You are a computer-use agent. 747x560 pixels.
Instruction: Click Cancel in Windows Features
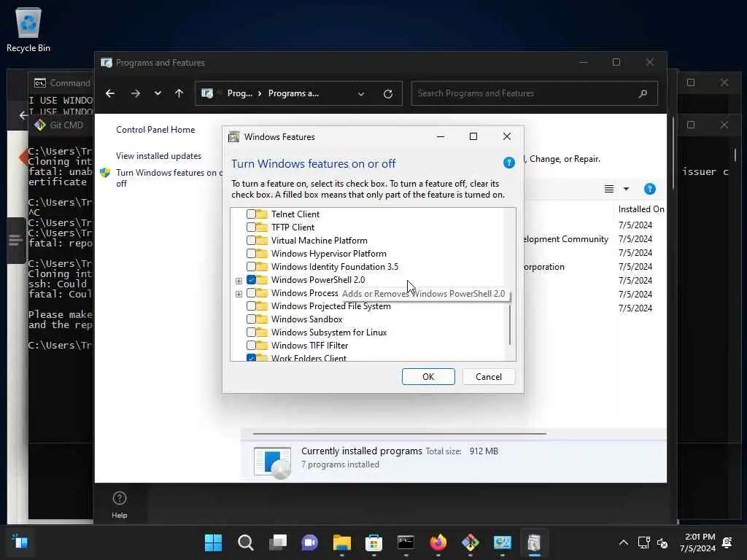click(x=489, y=377)
